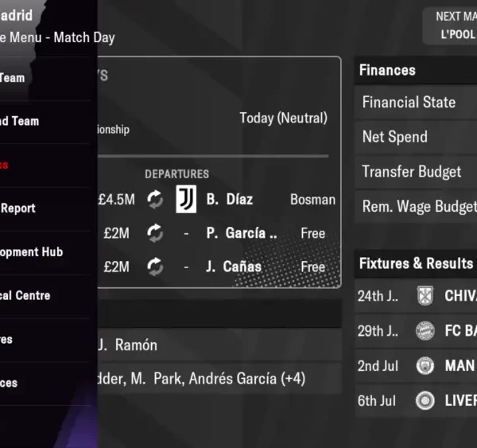
Task: Open the Next Match panel
Action: (x=453, y=26)
